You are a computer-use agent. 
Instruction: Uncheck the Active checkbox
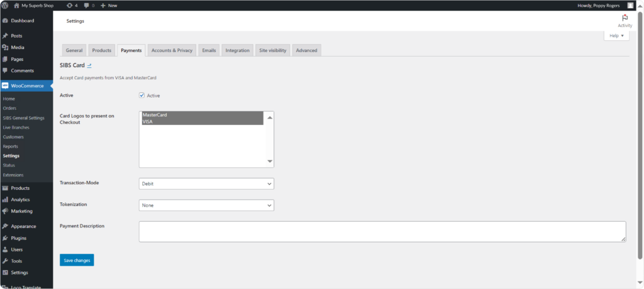142,95
